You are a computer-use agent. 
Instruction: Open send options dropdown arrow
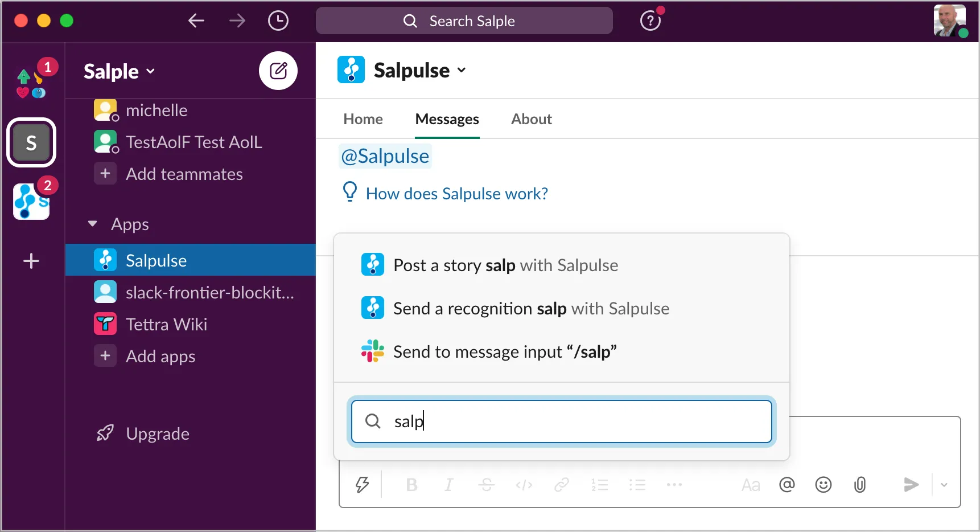tap(944, 485)
